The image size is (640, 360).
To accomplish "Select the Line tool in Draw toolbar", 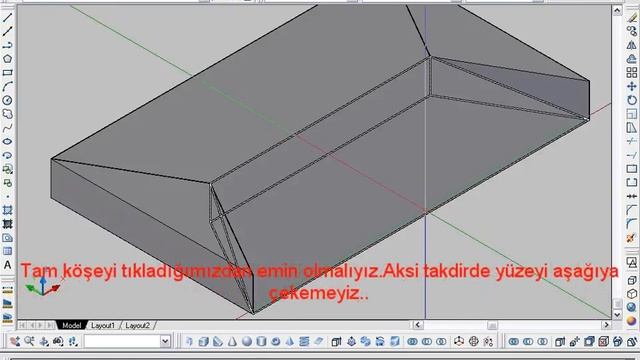I will point(7,18).
